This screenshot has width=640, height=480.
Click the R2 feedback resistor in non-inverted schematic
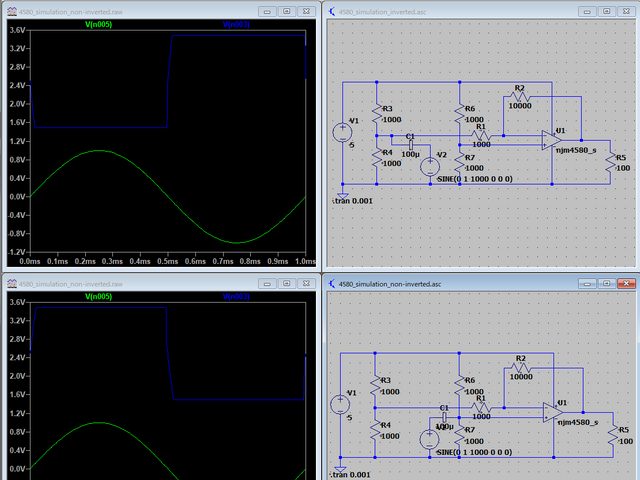521,368
